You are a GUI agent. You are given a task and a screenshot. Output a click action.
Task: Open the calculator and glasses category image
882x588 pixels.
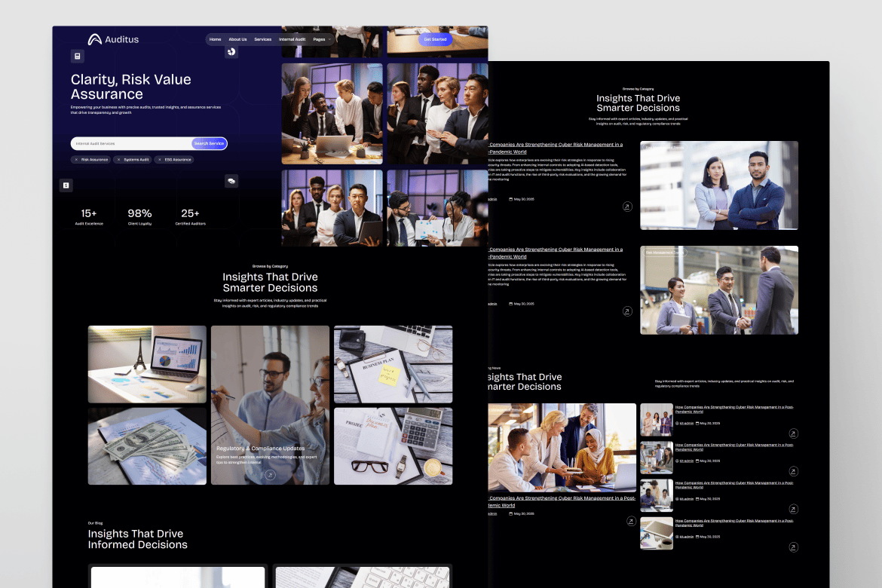[394, 446]
